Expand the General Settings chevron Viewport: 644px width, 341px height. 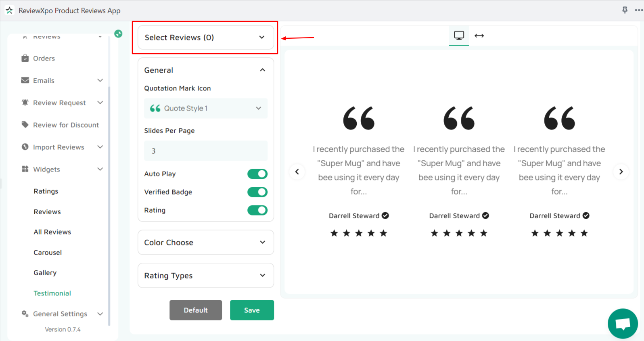(x=100, y=314)
